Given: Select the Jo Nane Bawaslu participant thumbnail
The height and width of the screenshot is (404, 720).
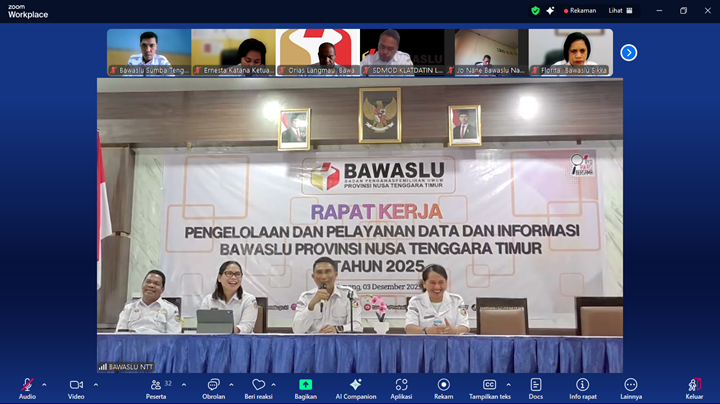Looking at the screenshot, I should (486, 52).
